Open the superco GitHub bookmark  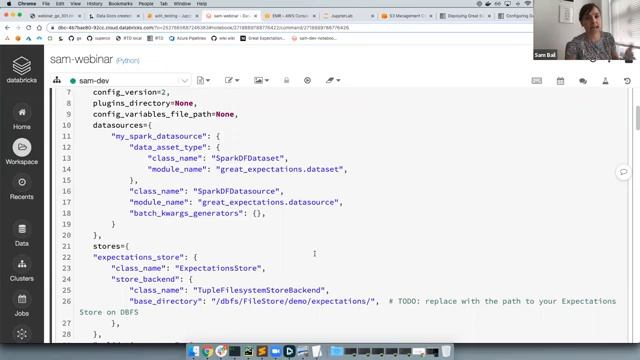coord(98,38)
